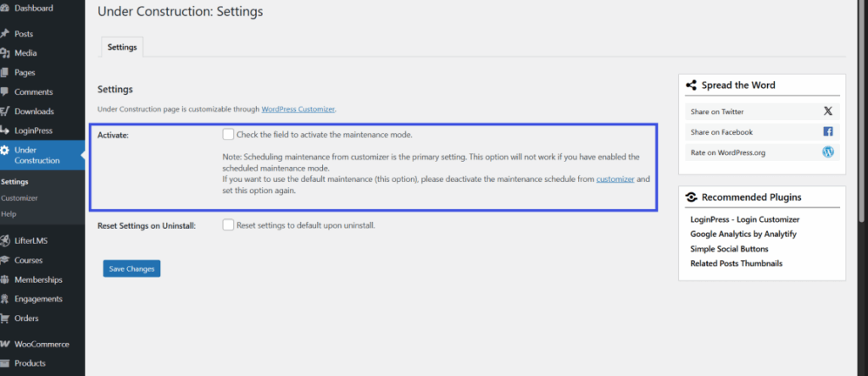Image resolution: width=868 pixels, height=376 pixels.
Task: Click the WordPress logo icon
Action: (x=828, y=152)
